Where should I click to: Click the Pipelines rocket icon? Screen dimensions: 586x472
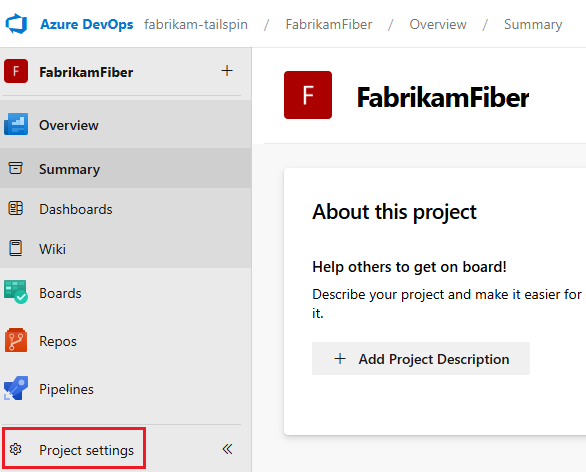pyautogui.click(x=16, y=388)
